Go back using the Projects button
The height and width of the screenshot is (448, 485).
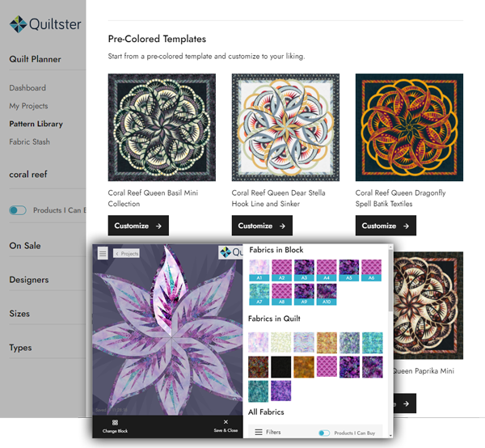point(126,253)
